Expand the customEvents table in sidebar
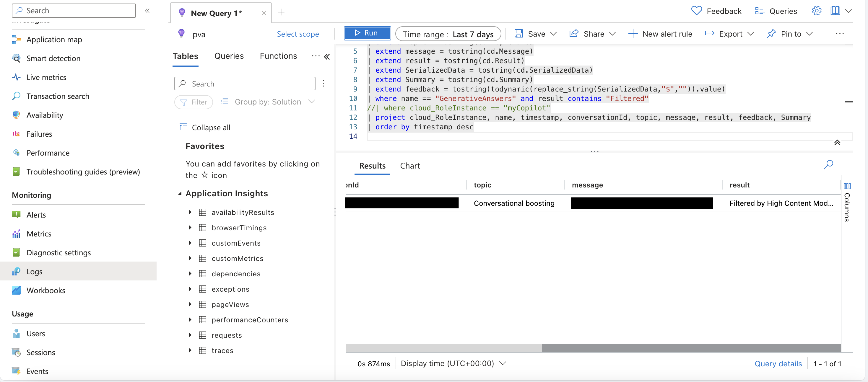The height and width of the screenshot is (382, 868). click(191, 242)
